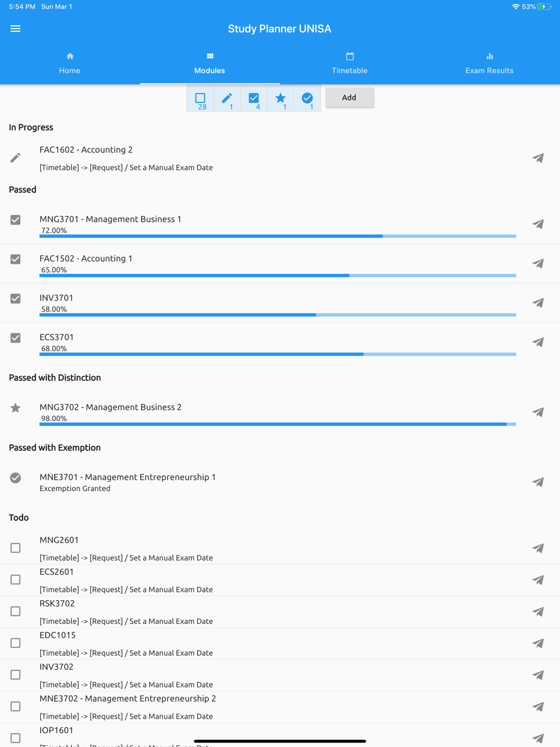560x747 pixels.
Task: Open MNE3702 - Management Entrepreneurship 2 module
Action: (x=128, y=698)
